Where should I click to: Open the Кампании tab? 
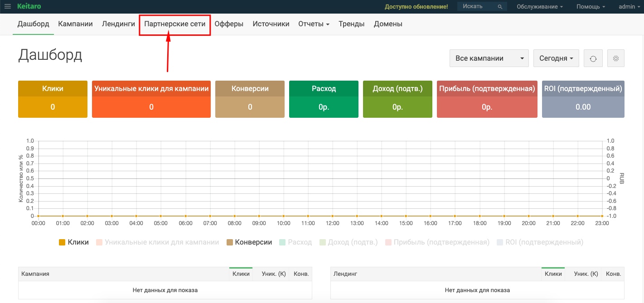76,24
